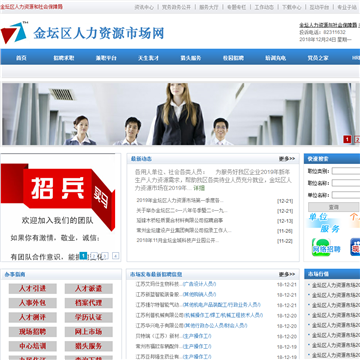Click 更多>> in the 市场发布最新招聘信息 panel

click(x=287, y=275)
